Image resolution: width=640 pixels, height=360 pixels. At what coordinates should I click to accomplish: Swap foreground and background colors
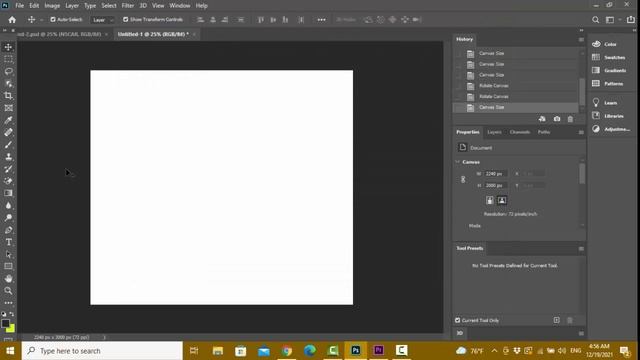[12, 314]
